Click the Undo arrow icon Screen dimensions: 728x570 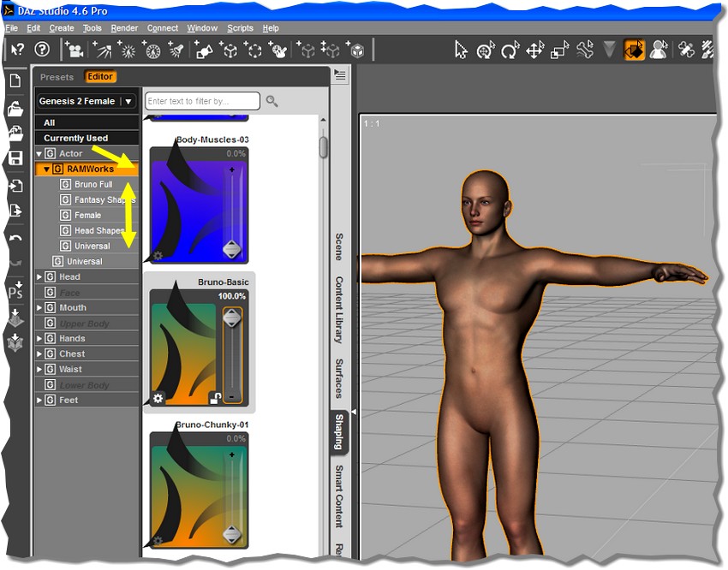pyautogui.click(x=15, y=239)
